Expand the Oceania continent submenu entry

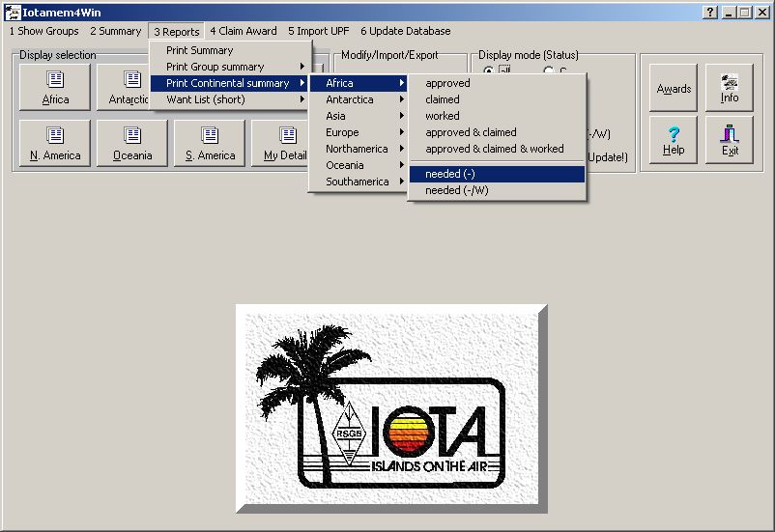point(359,165)
